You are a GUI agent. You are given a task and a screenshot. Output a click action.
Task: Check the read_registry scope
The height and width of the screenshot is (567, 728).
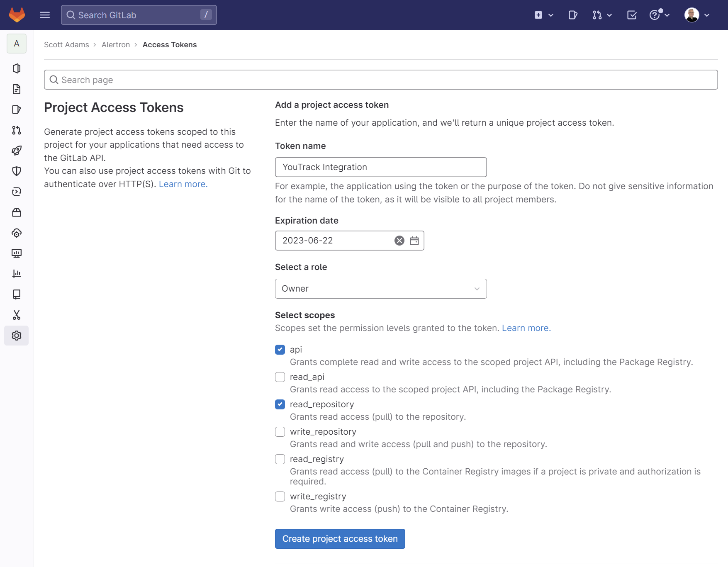[x=280, y=459]
